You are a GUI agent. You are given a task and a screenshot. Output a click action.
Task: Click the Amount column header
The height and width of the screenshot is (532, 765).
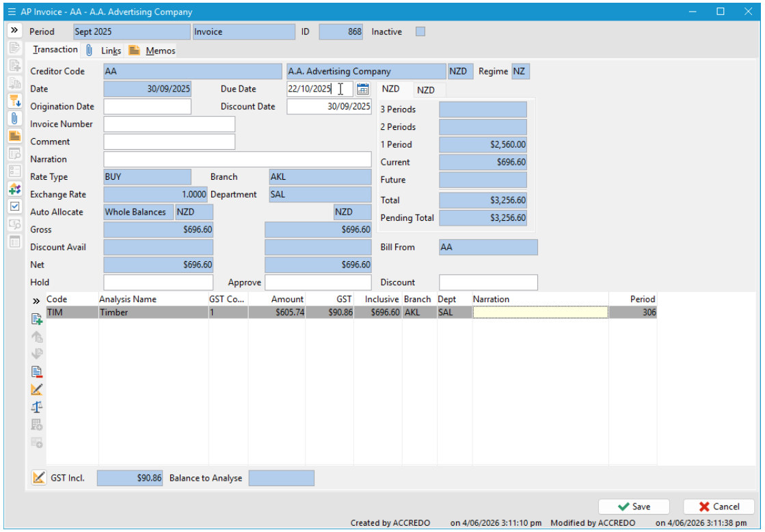click(x=277, y=300)
